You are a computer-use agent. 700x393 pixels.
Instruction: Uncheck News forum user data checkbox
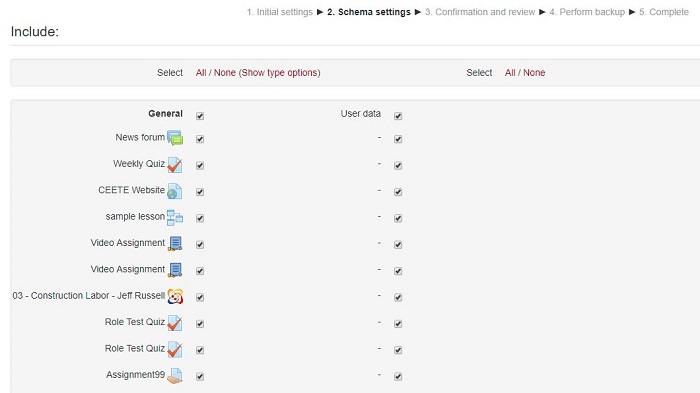[x=398, y=139]
